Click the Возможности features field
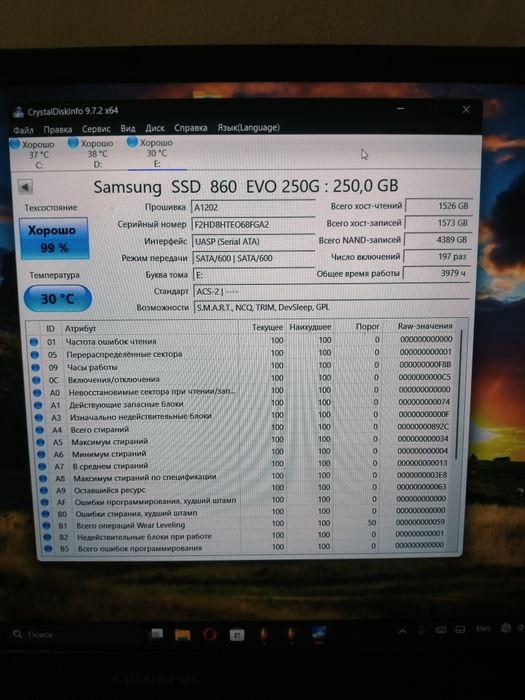The height and width of the screenshot is (700, 525). tap(332, 307)
